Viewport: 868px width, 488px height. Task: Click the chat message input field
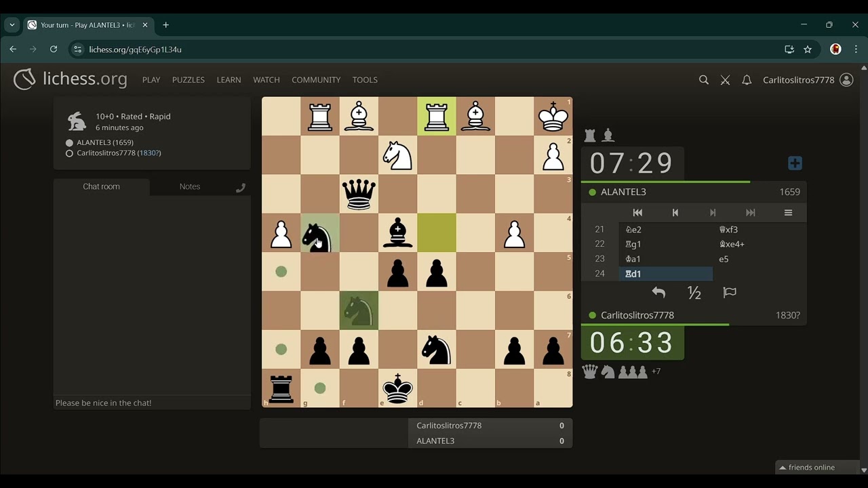tap(152, 403)
